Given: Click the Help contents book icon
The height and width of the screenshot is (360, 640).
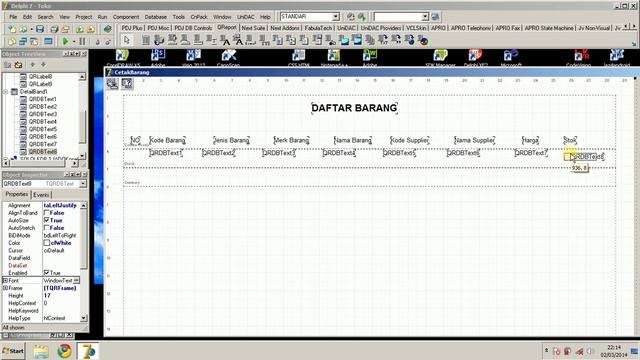Looking at the screenshot, I should point(107,29).
